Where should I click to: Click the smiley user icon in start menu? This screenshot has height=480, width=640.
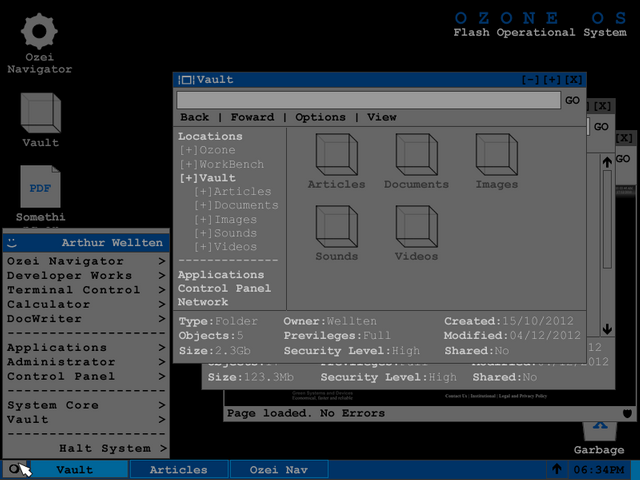[x=12, y=243]
